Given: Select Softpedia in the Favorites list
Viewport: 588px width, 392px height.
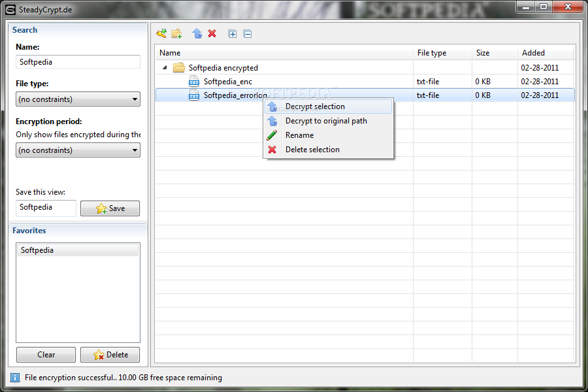Looking at the screenshot, I should pos(78,250).
